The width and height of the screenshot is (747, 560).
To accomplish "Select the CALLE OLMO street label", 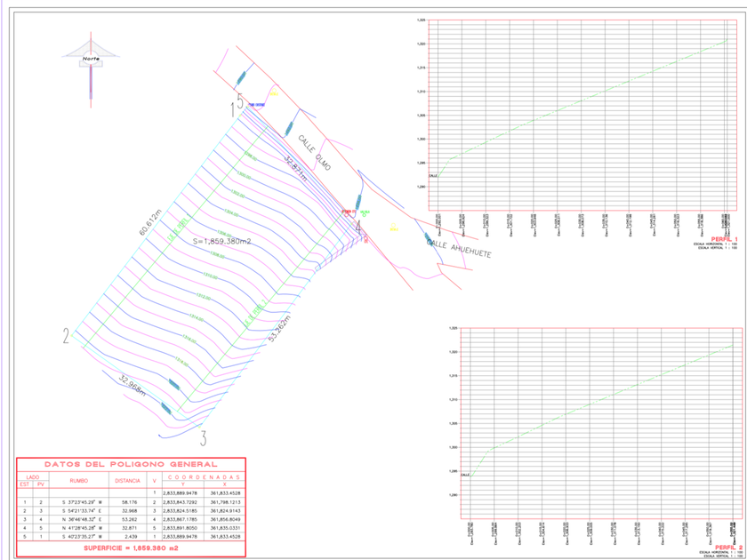I will click(315, 154).
